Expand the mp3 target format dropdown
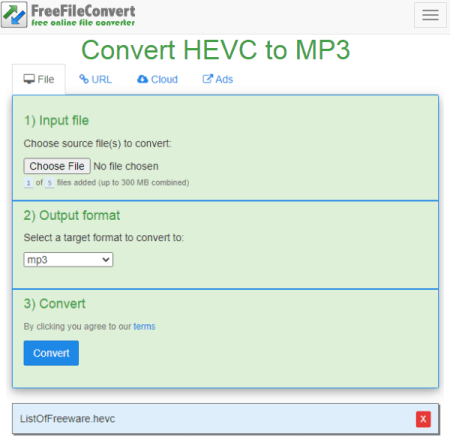 click(68, 260)
